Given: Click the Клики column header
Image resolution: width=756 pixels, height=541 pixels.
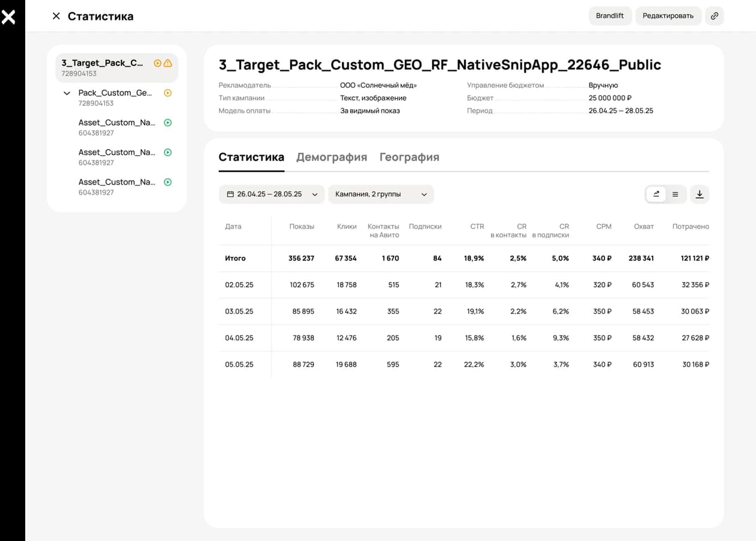Looking at the screenshot, I should pyautogui.click(x=347, y=227).
